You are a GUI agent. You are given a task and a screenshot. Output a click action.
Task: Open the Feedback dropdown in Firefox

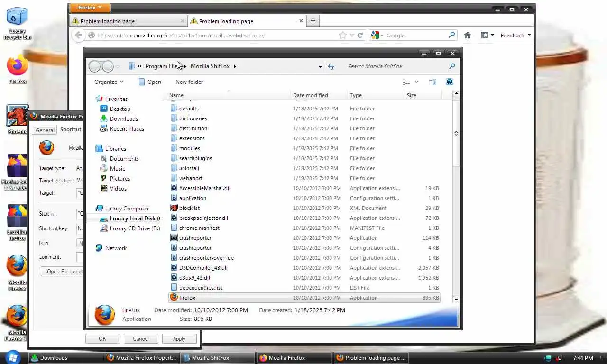[515, 35]
